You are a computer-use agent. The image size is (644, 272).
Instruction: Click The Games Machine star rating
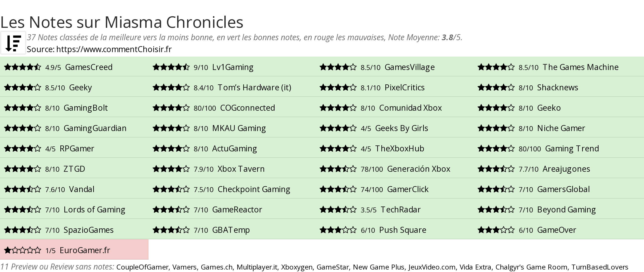click(496, 67)
